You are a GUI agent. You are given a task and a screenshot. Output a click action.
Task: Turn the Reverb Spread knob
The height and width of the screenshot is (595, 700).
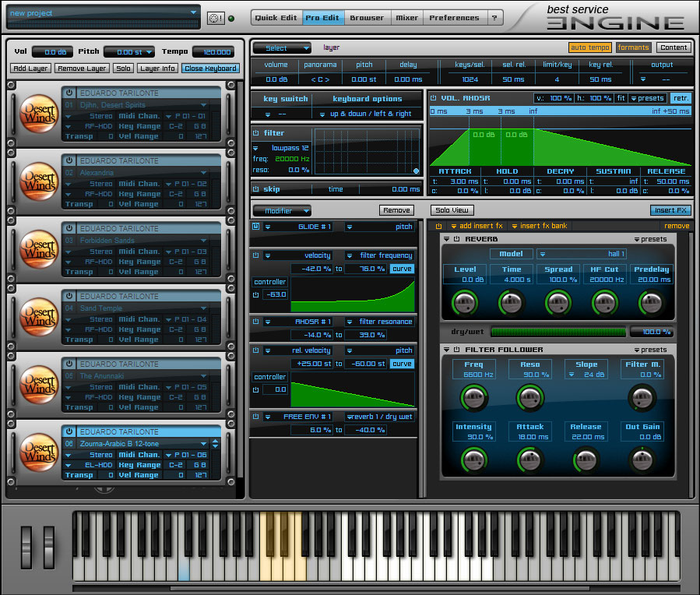[x=558, y=303]
